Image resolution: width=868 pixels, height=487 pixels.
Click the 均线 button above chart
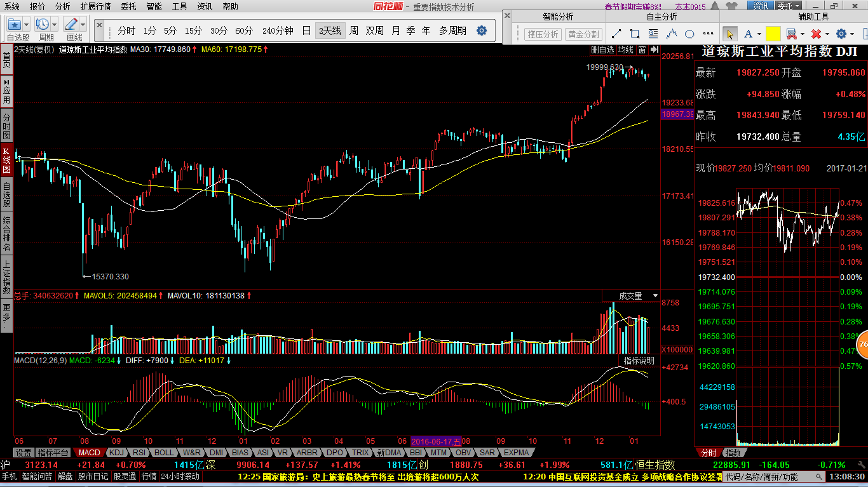pos(626,50)
